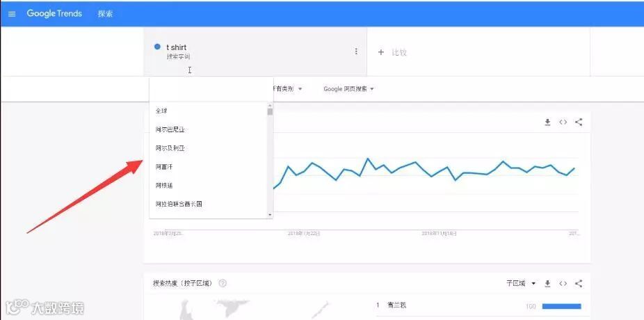
Task: Download the interest over time chart data
Action: [547, 122]
